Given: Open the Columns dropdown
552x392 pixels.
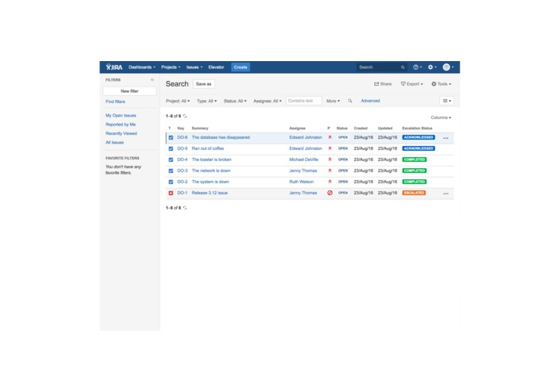Looking at the screenshot, I should pyautogui.click(x=441, y=117).
